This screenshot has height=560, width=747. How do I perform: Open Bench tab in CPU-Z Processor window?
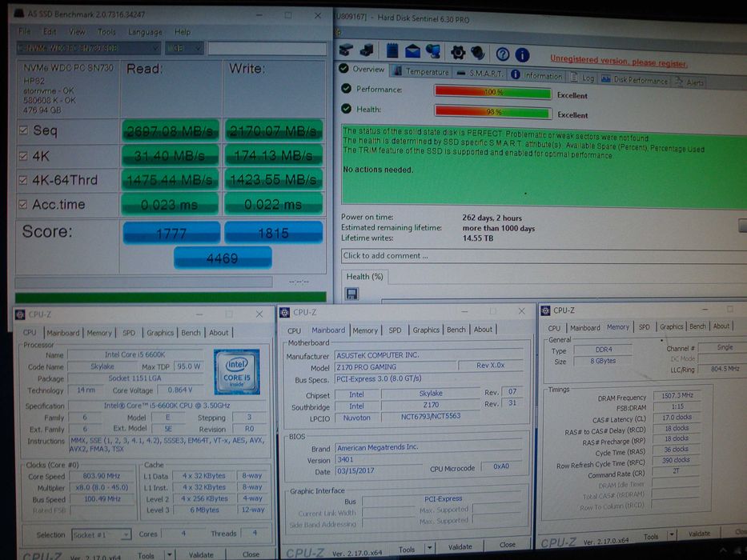click(x=191, y=332)
